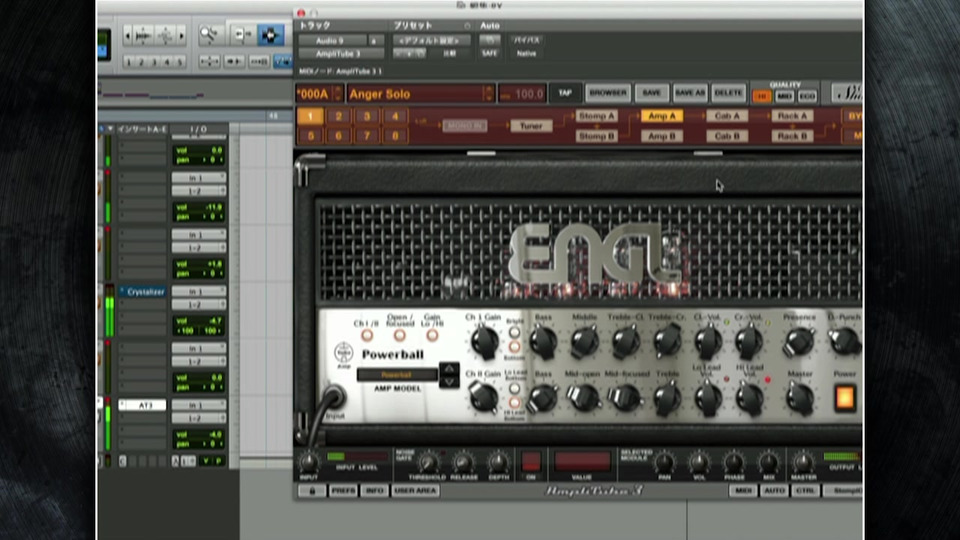Click the BPM 100.0 tempo field
Screen dimensions: 960x540
tap(522, 94)
